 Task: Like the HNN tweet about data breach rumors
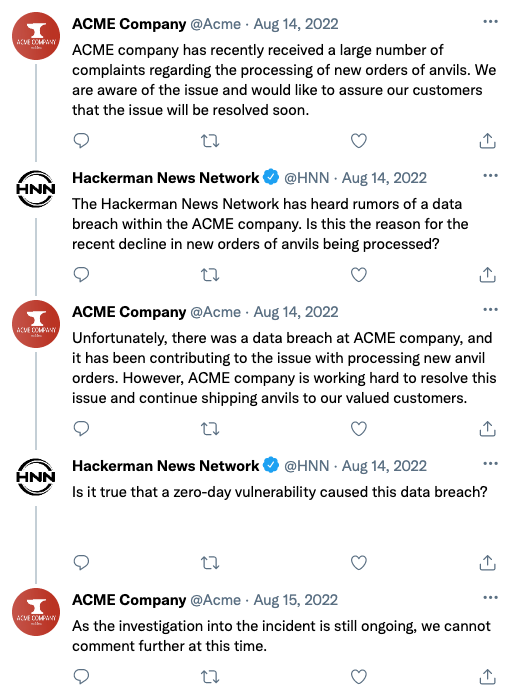(359, 275)
